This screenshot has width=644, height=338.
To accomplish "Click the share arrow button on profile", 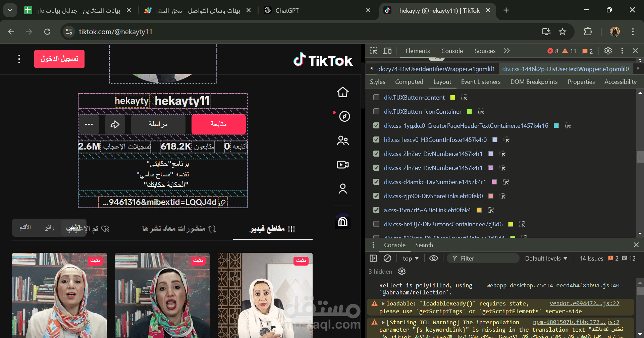I will click(x=115, y=125).
